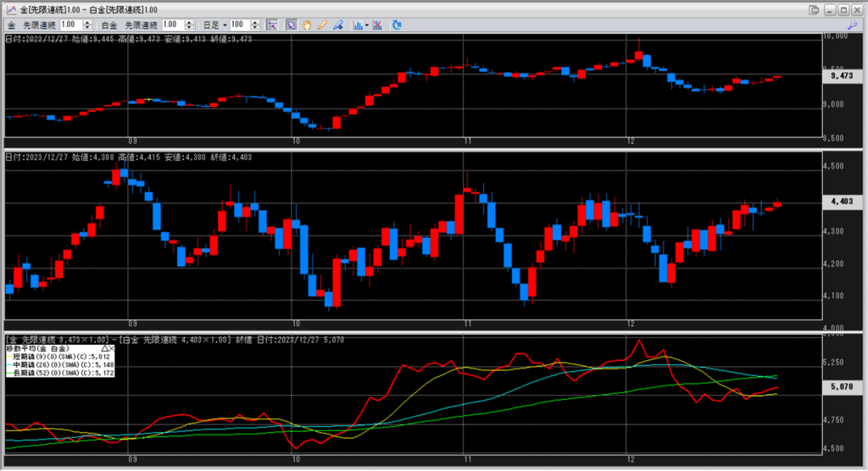Click the blue eraser tool icon
The width and height of the screenshot is (868, 471).
click(x=337, y=25)
